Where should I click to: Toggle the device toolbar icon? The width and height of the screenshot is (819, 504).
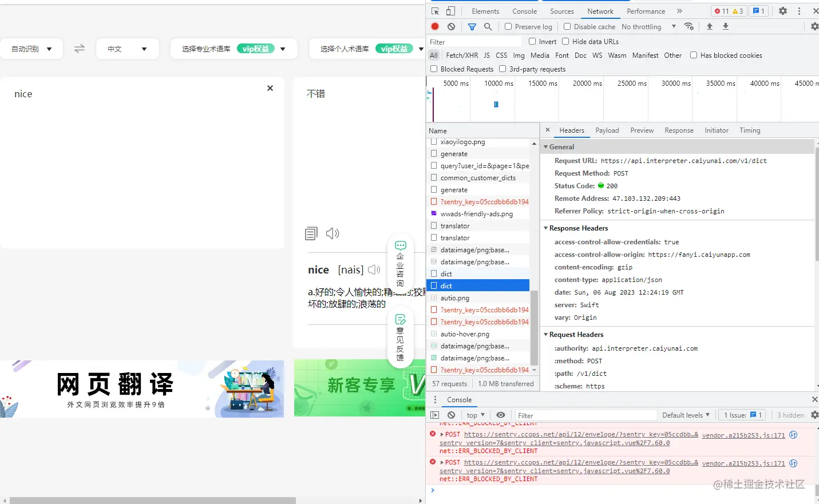tap(451, 11)
